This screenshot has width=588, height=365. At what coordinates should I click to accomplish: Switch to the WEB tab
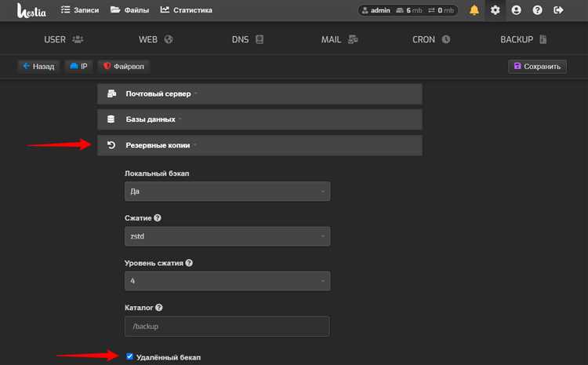coord(156,39)
